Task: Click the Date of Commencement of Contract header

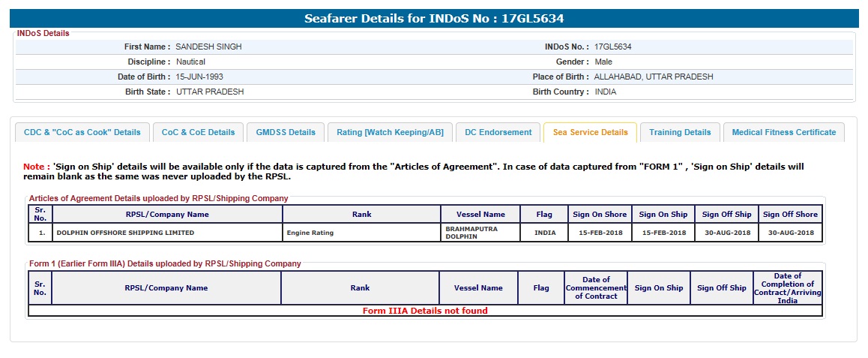Action: [596, 288]
